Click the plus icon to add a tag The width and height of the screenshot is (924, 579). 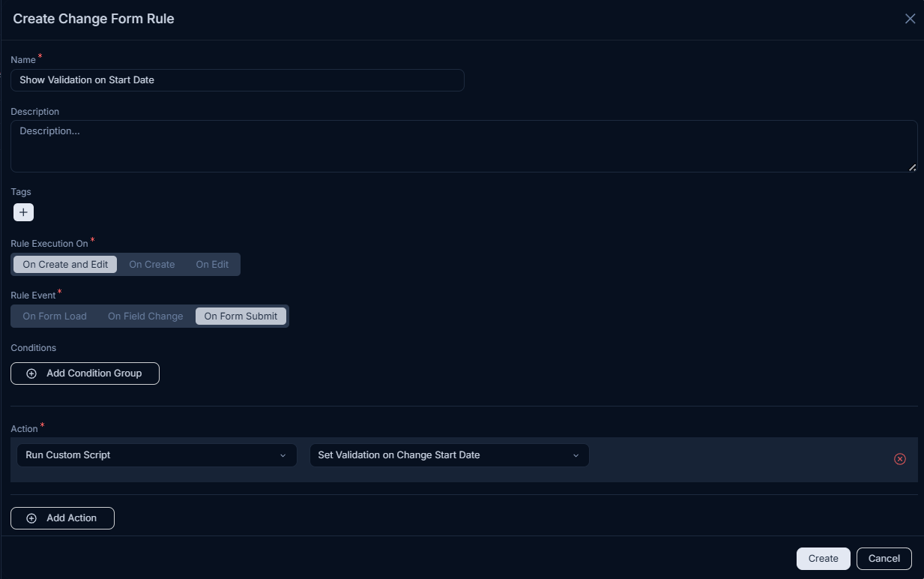23,212
